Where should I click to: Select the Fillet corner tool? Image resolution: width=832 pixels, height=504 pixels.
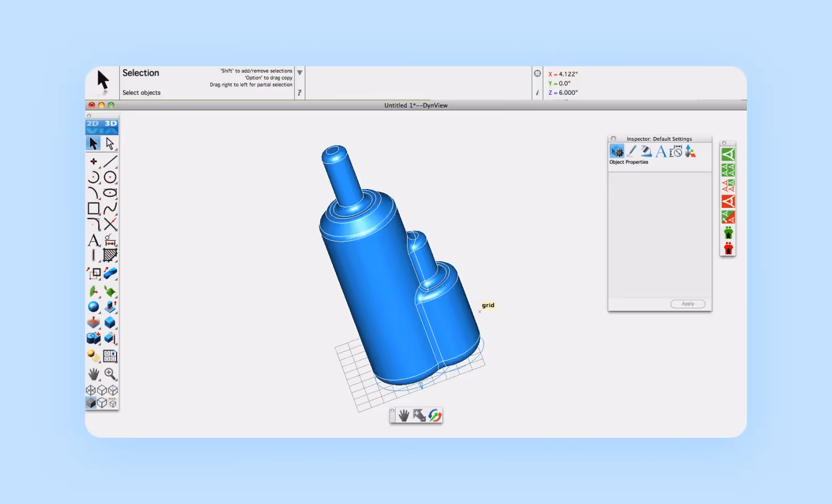[93, 224]
